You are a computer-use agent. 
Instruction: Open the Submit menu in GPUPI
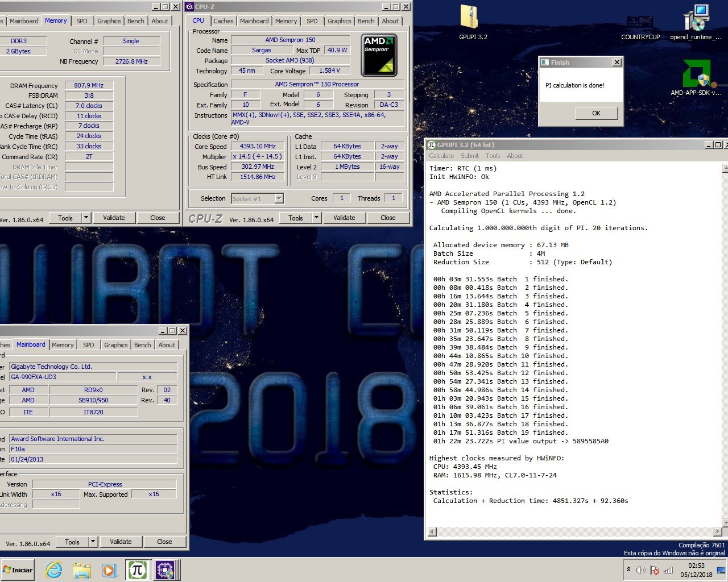click(x=470, y=156)
